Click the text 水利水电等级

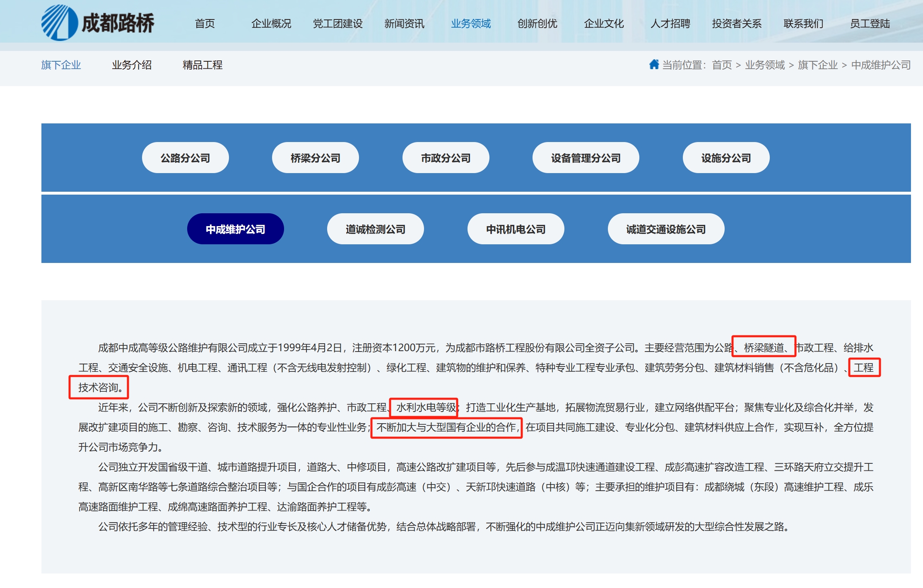click(426, 407)
